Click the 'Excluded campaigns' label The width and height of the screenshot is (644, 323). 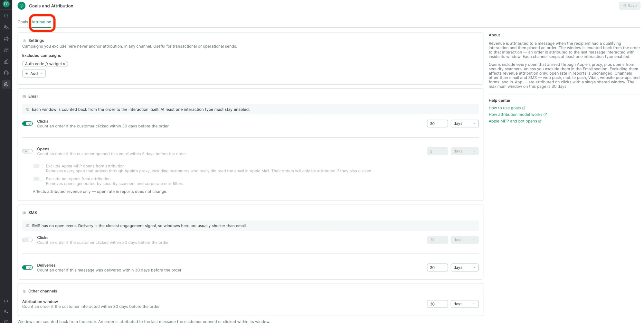pyautogui.click(x=42, y=56)
